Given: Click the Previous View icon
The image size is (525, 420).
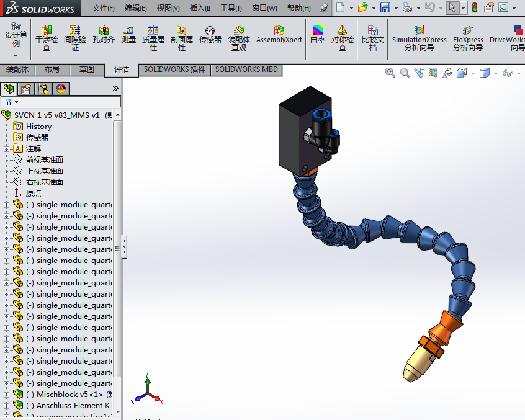Looking at the screenshot, I should 419,73.
